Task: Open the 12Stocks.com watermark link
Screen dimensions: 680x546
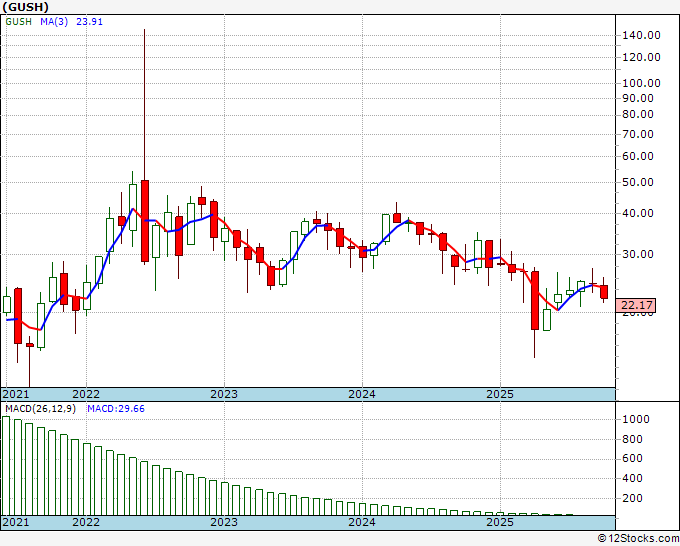Action: point(637,539)
